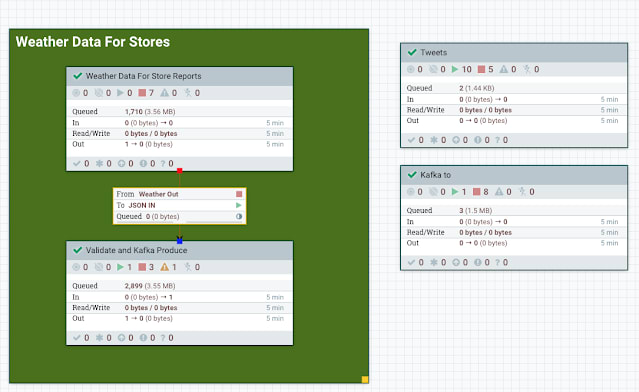Select the Weather Data For Store Reports title
Screen dimensions: 639x392
[143, 76]
